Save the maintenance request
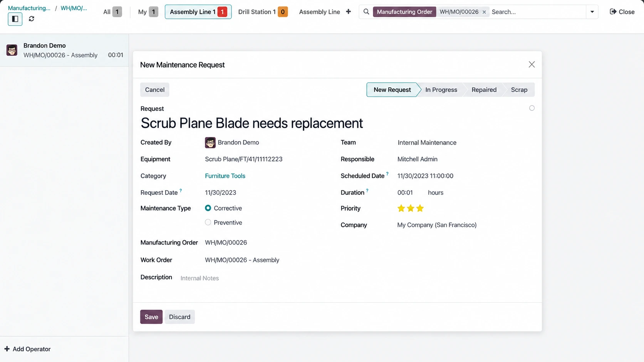This screenshot has height=362, width=644. click(x=151, y=317)
